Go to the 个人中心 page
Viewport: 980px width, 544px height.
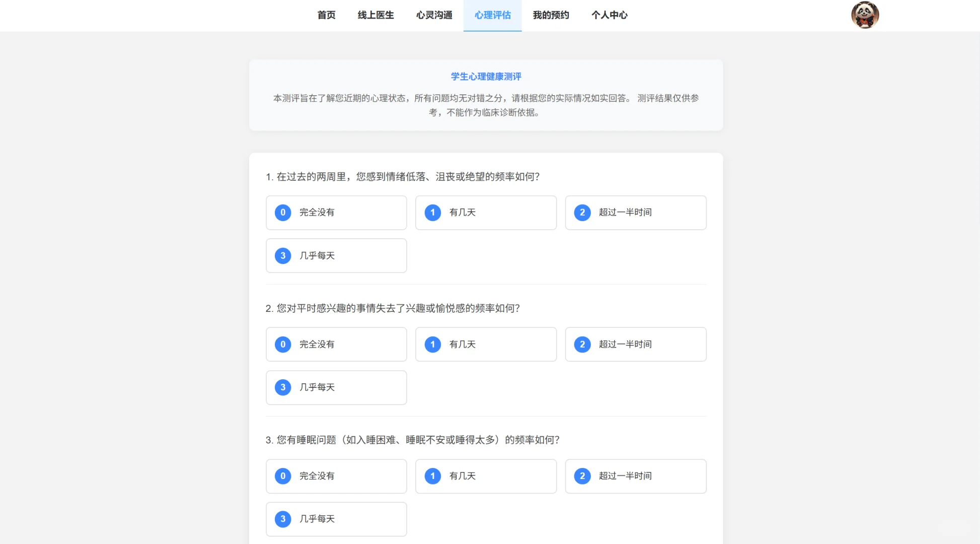pos(609,15)
